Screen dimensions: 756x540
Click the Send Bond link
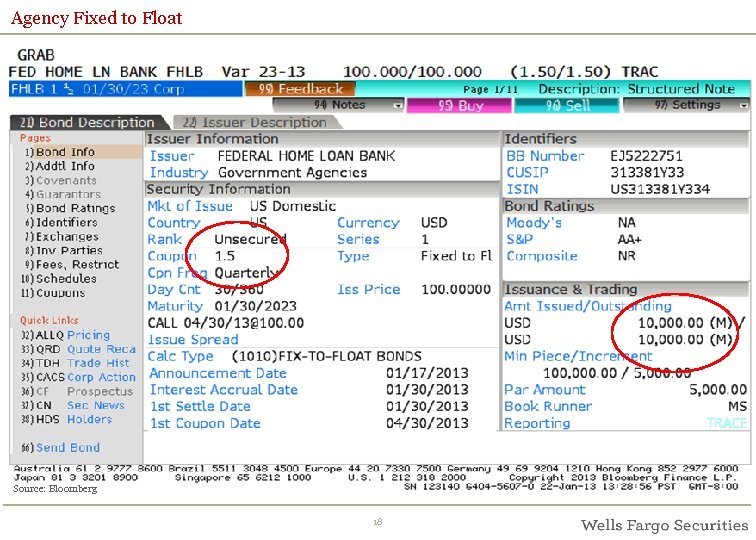tap(61, 448)
